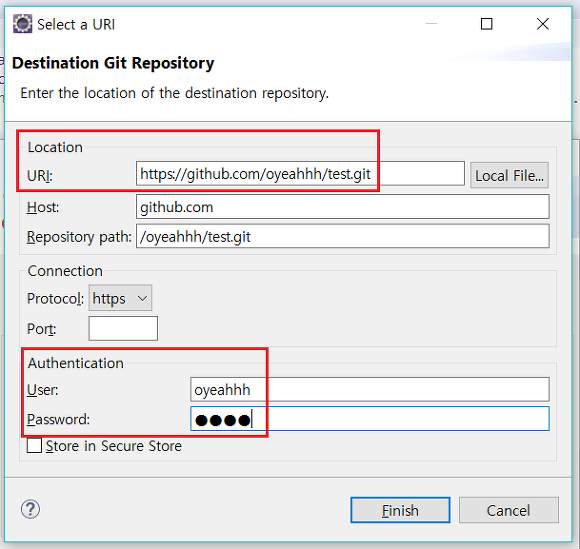Click the Repository path: label
The height and width of the screenshot is (549, 580).
[79, 237]
